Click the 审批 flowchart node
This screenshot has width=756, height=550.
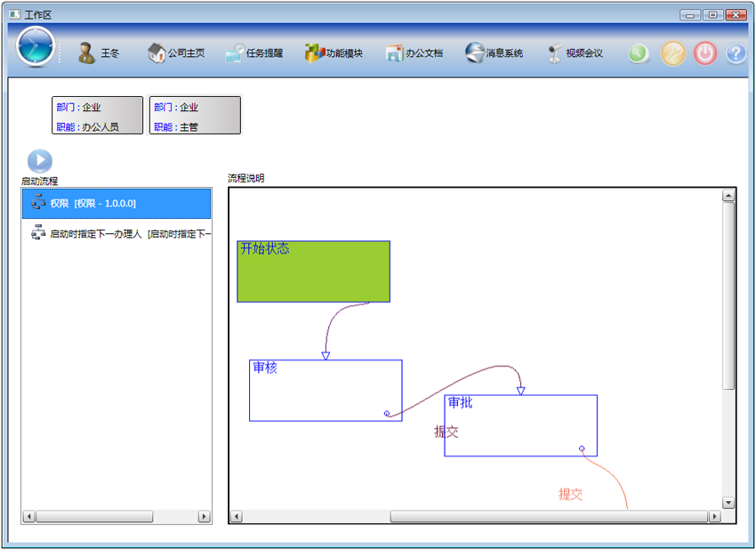coord(520,425)
